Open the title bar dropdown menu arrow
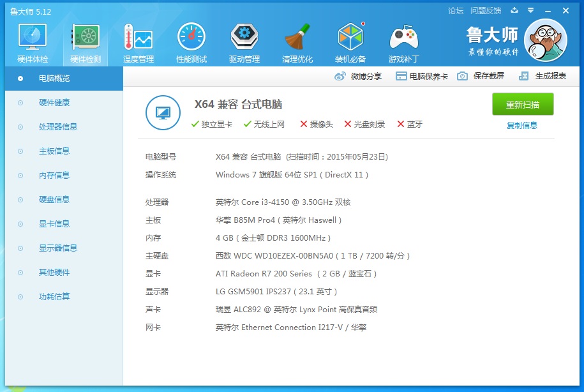This screenshot has width=584, height=392. pyautogui.click(x=531, y=10)
